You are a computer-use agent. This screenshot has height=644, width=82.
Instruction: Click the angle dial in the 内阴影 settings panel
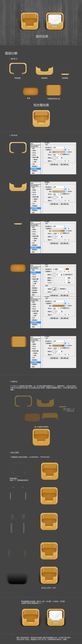click(x=54, y=275)
